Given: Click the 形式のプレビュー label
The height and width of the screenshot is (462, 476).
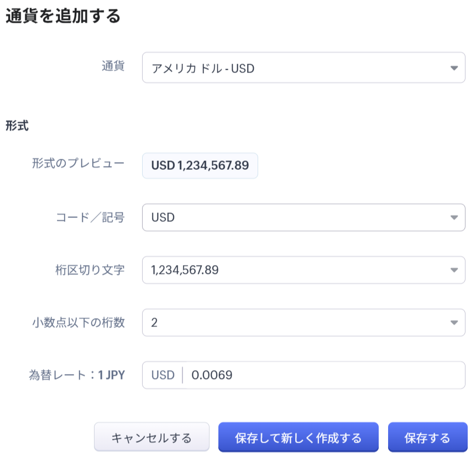Looking at the screenshot, I should point(78,163).
